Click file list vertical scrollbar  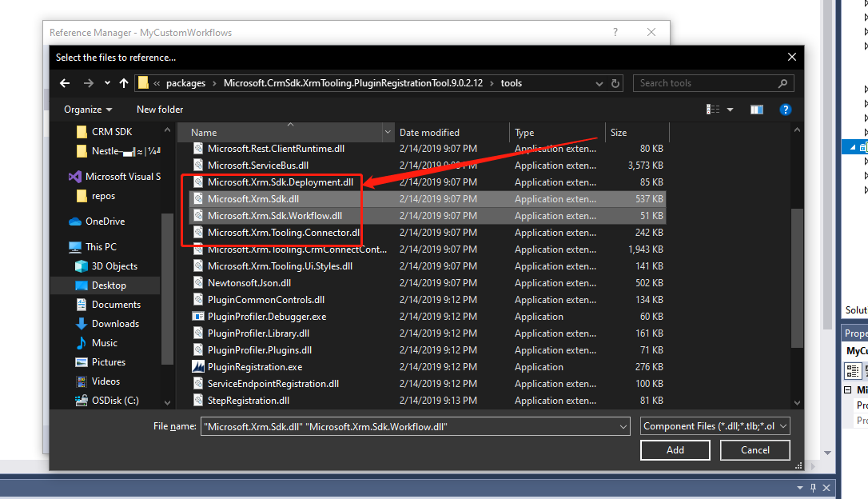coord(797,278)
